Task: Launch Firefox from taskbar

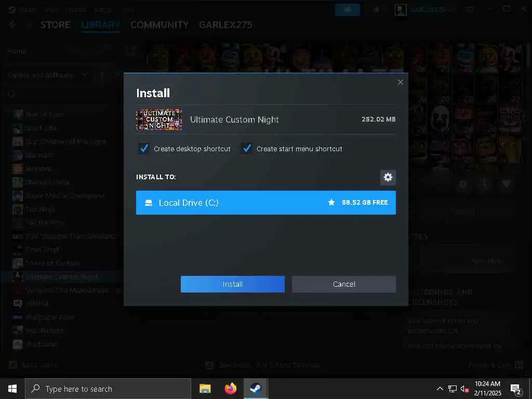Action: pyautogui.click(x=230, y=389)
